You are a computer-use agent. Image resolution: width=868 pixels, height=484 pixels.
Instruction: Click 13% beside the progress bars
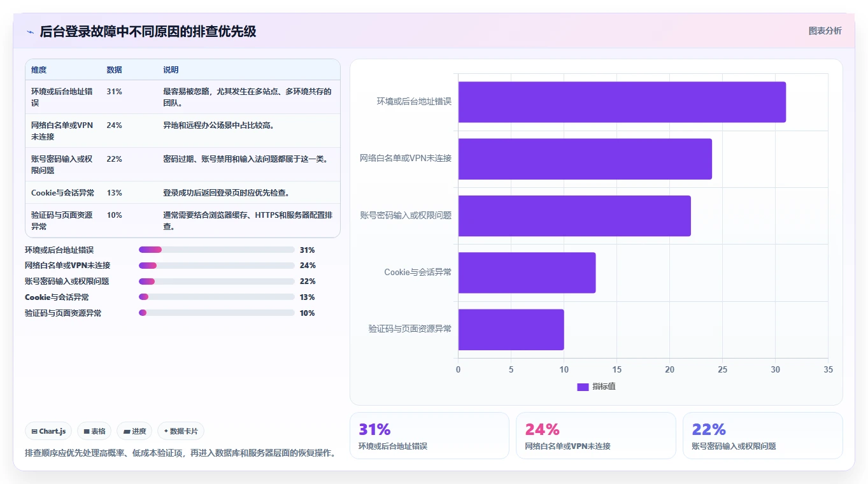coord(308,297)
